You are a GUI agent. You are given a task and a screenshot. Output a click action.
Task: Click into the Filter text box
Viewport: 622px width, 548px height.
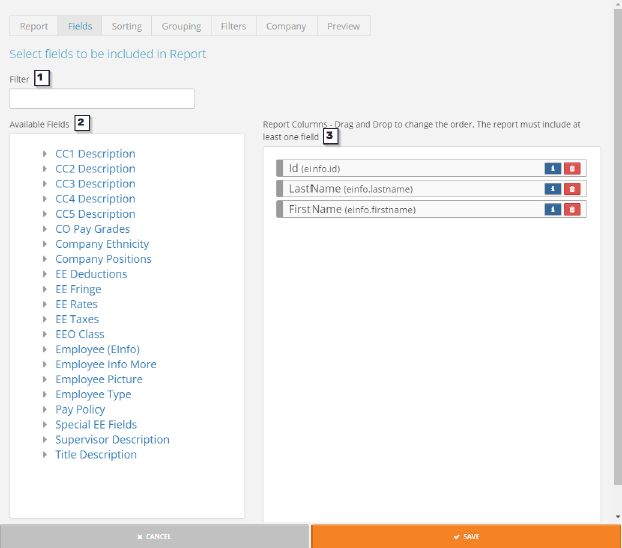click(x=102, y=99)
